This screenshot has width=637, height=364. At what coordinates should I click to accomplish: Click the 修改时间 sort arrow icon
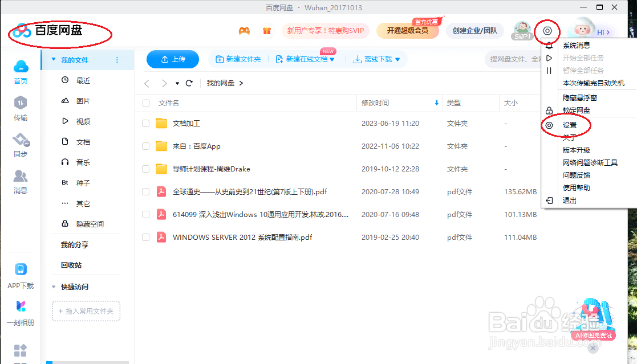point(437,103)
